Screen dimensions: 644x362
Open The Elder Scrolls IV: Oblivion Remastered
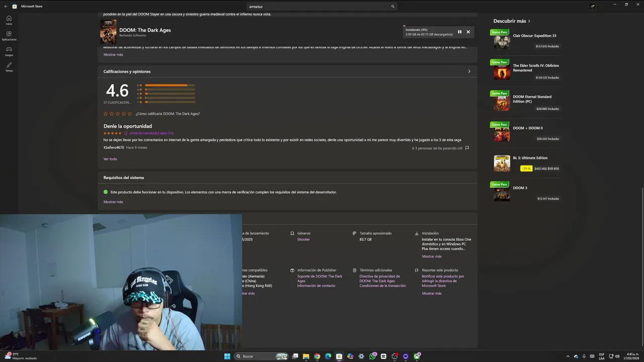(526, 70)
